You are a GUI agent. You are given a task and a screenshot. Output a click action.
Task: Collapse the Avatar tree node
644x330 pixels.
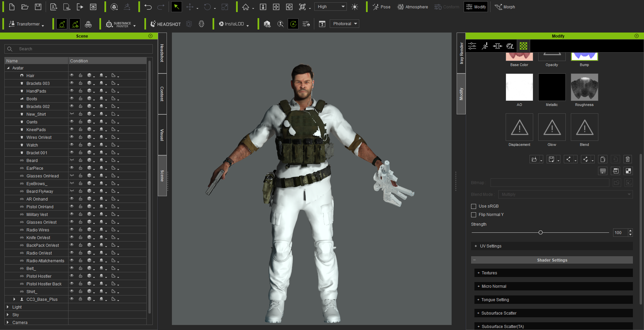point(8,68)
